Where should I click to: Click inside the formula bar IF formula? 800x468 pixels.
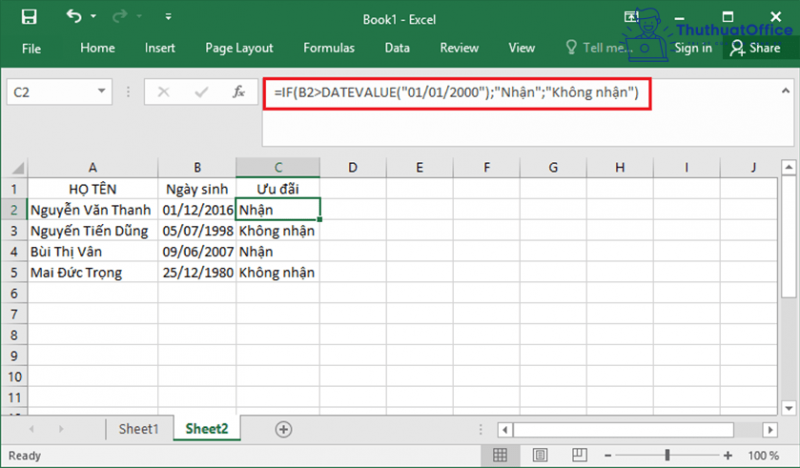(x=456, y=93)
